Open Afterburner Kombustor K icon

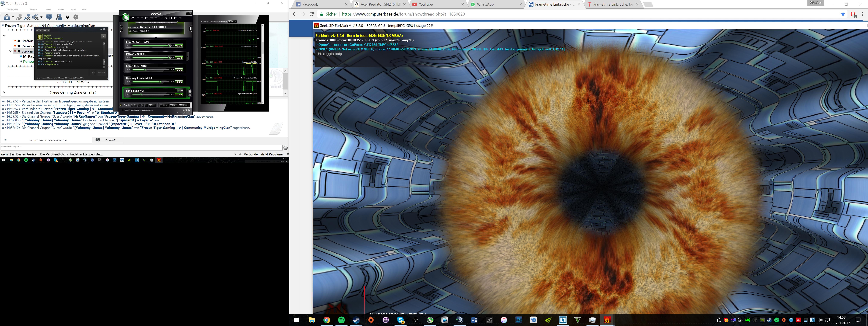[x=122, y=29]
